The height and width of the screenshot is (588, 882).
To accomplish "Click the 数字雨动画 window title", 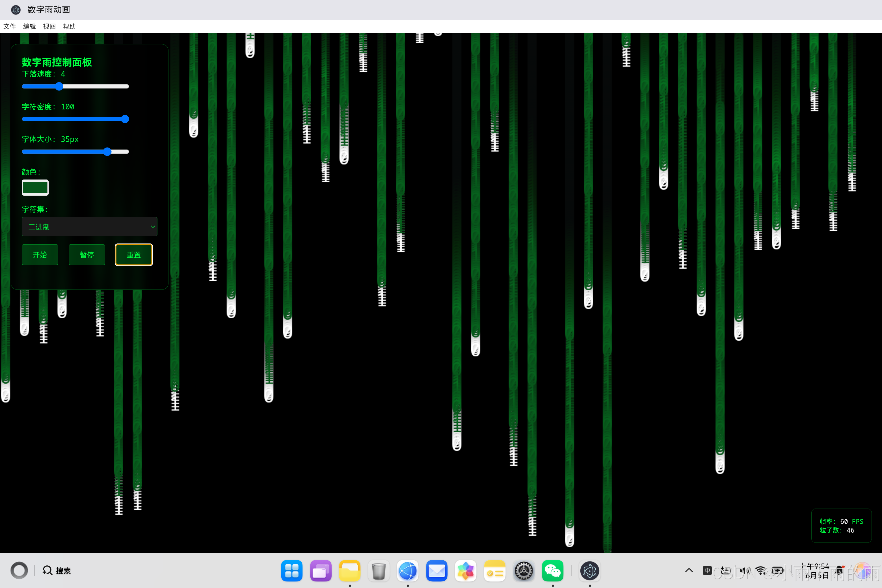I will tap(49, 10).
